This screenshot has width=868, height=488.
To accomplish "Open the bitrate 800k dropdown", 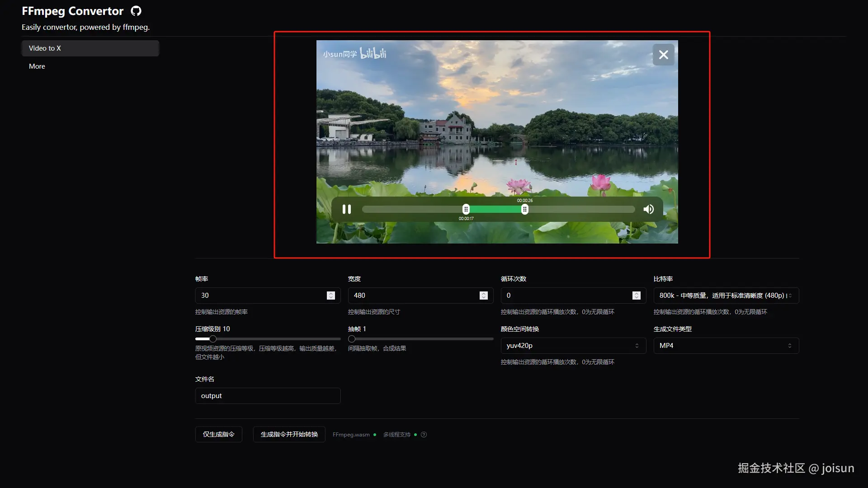I will coord(726,296).
